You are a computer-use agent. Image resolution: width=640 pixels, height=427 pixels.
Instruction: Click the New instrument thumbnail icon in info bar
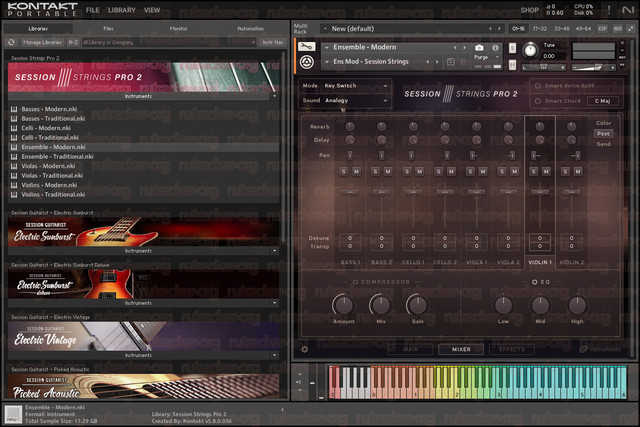tap(13, 414)
